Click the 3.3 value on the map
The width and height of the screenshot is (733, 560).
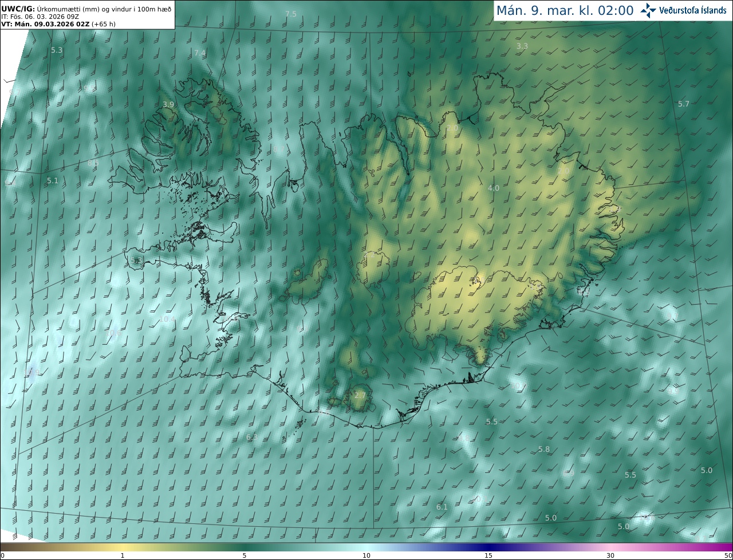pos(522,46)
